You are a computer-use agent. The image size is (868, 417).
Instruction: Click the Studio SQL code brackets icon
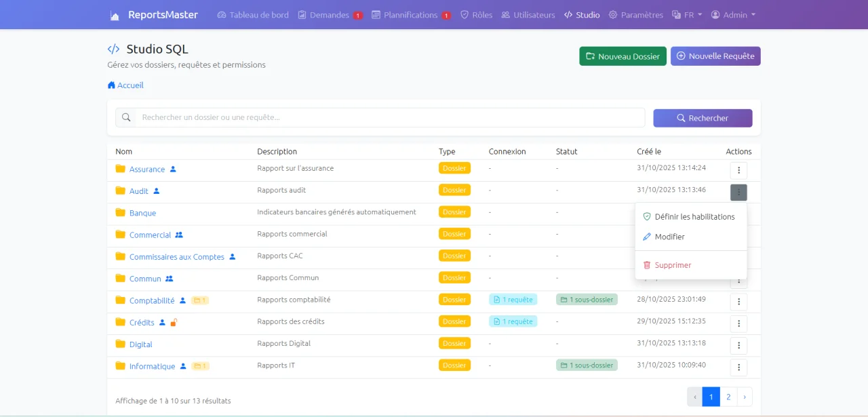[113, 49]
